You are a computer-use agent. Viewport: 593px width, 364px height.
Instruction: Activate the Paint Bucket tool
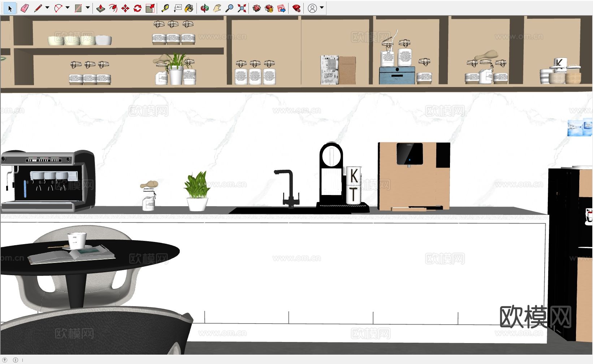[189, 8]
